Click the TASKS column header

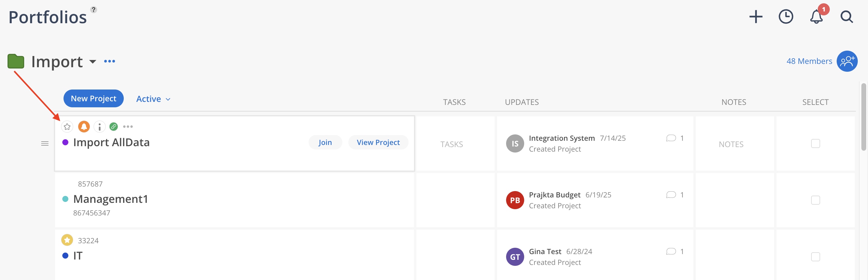[454, 102]
